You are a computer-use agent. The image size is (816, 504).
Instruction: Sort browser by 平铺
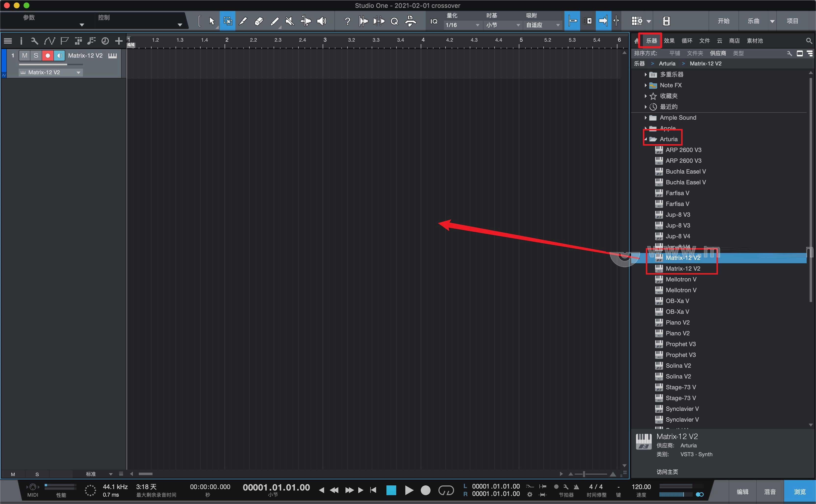click(674, 53)
